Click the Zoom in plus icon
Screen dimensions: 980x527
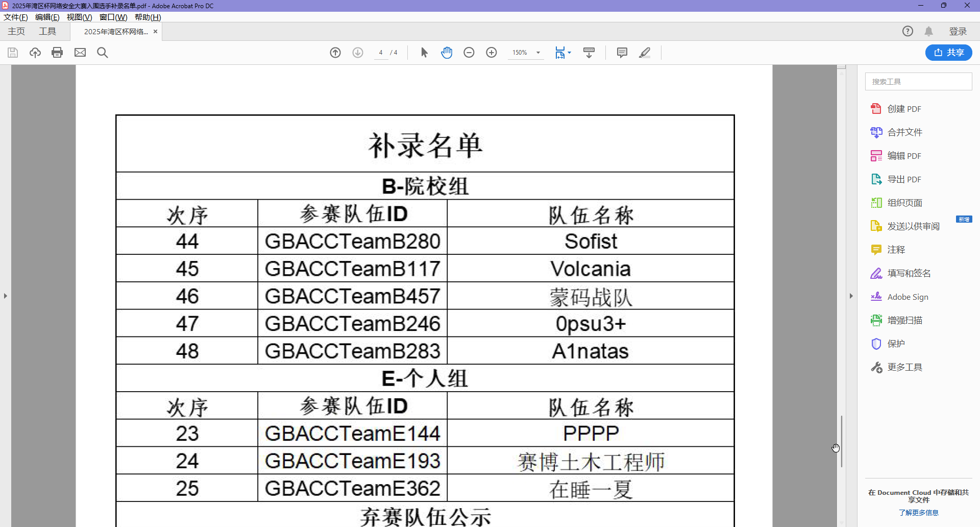point(492,53)
